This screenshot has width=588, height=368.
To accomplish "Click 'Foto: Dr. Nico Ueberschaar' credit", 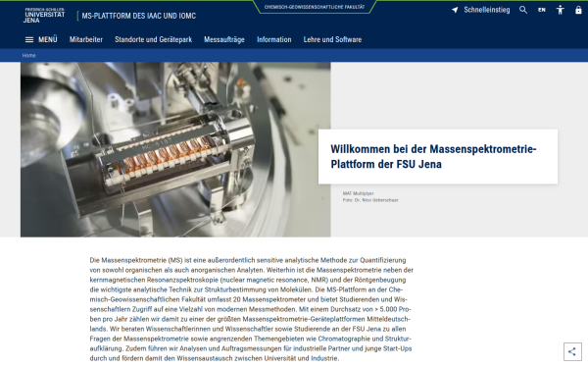I will click(x=370, y=200).
